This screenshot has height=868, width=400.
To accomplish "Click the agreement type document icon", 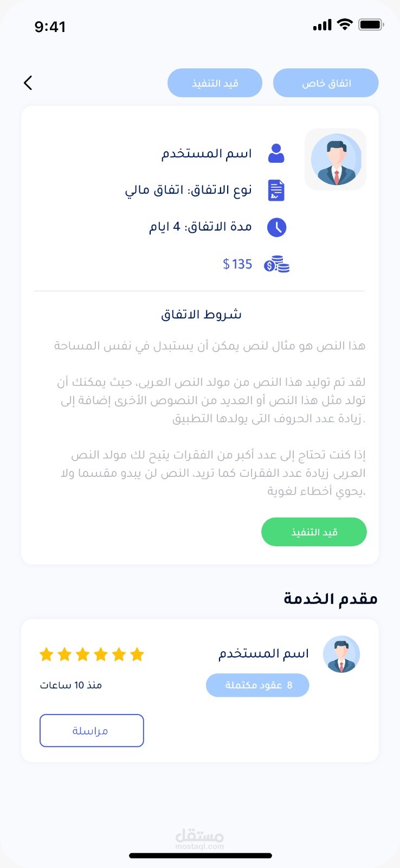I will [276, 190].
